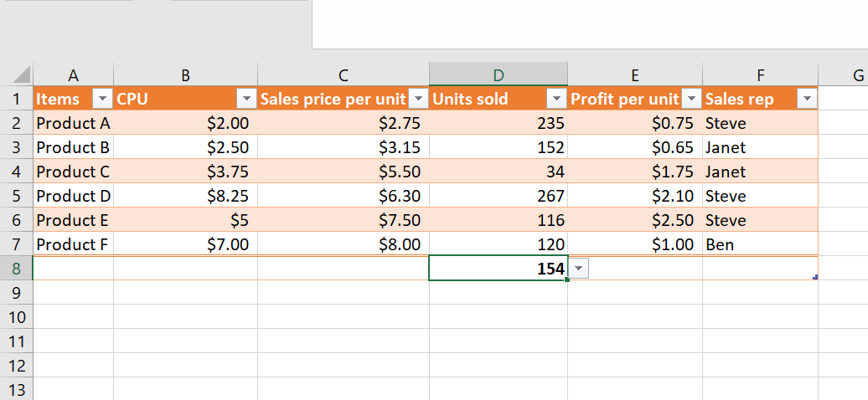
Task: Select the column B header
Action: coord(185,74)
